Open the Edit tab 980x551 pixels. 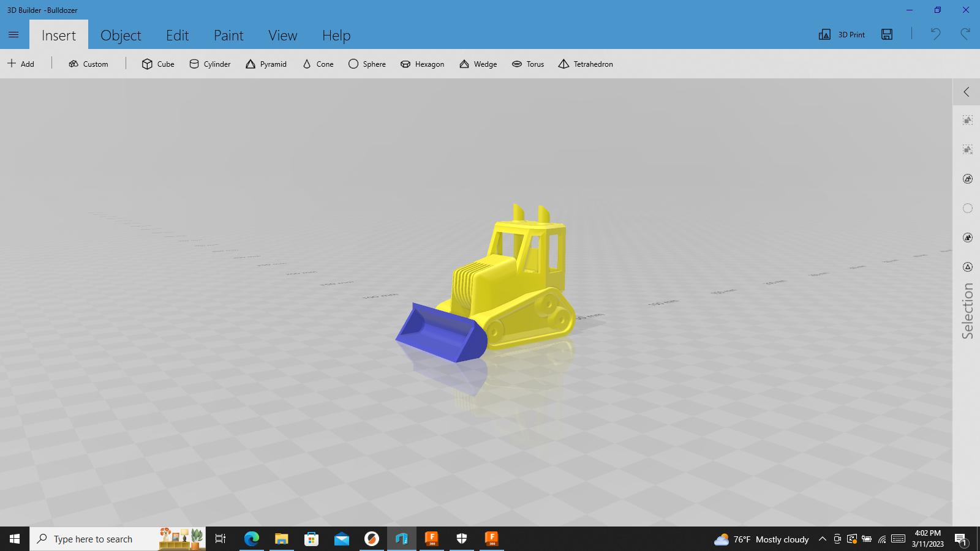[x=178, y=35]
